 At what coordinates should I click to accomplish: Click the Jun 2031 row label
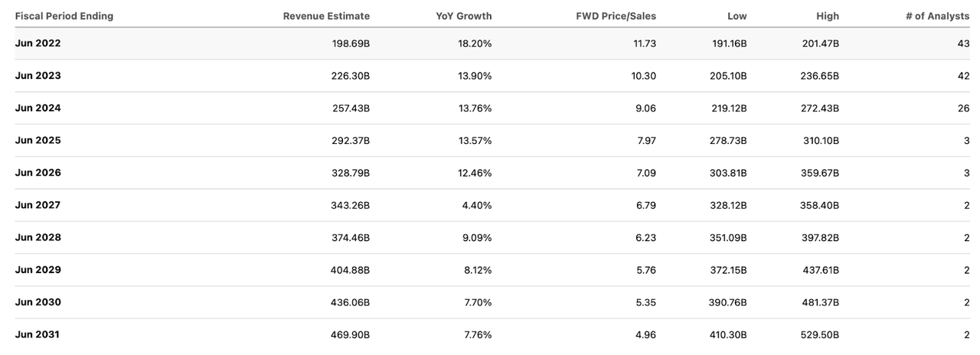point(38,334)
